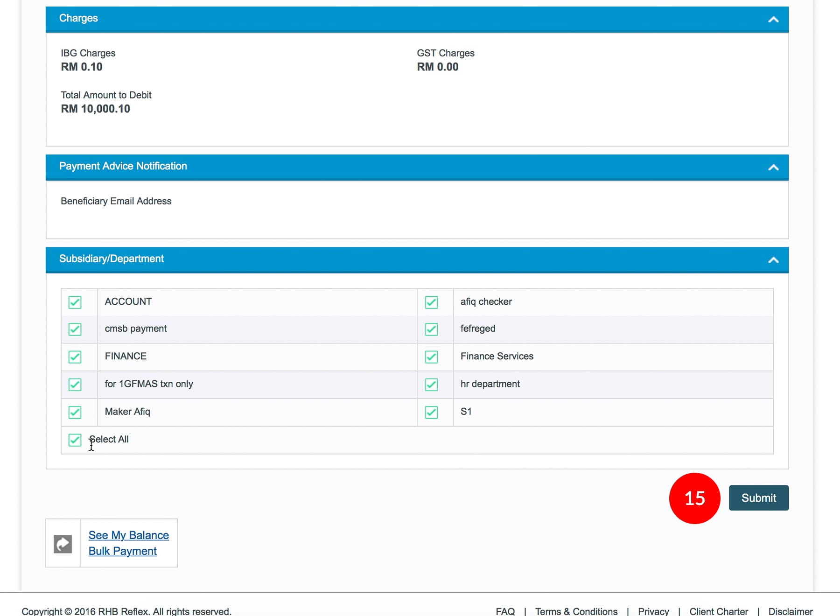Uncheck the afiq checker checkbox
840x616 pixels.
click(431, 302)
